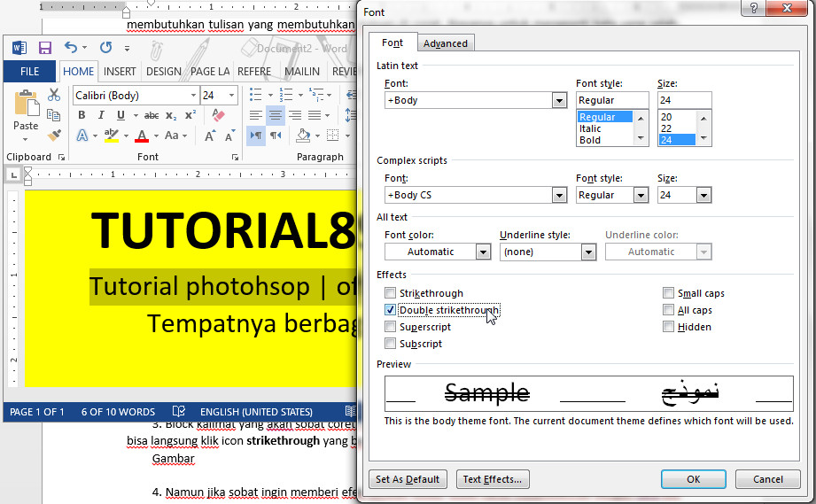Switch to the Advanced tab in Font dialog
Viewport: 816px width, 504px height.
click(446, 43)
